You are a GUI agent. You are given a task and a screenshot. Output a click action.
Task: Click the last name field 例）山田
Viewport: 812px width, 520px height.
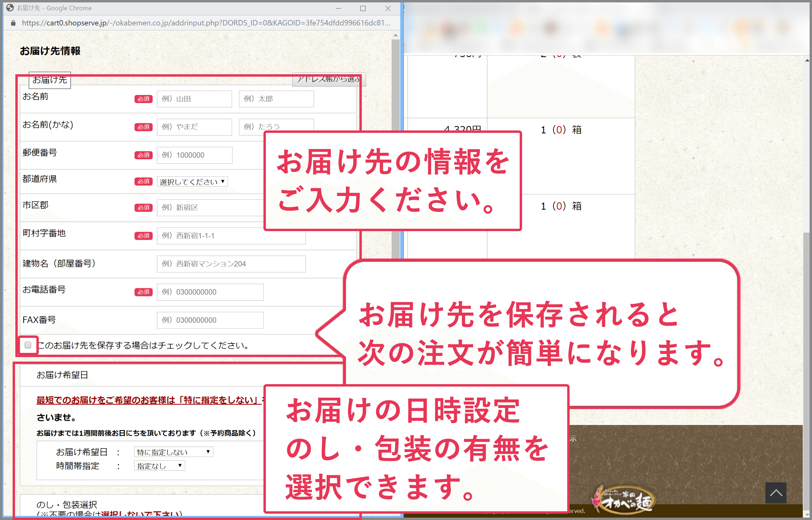tap(194, 99)
